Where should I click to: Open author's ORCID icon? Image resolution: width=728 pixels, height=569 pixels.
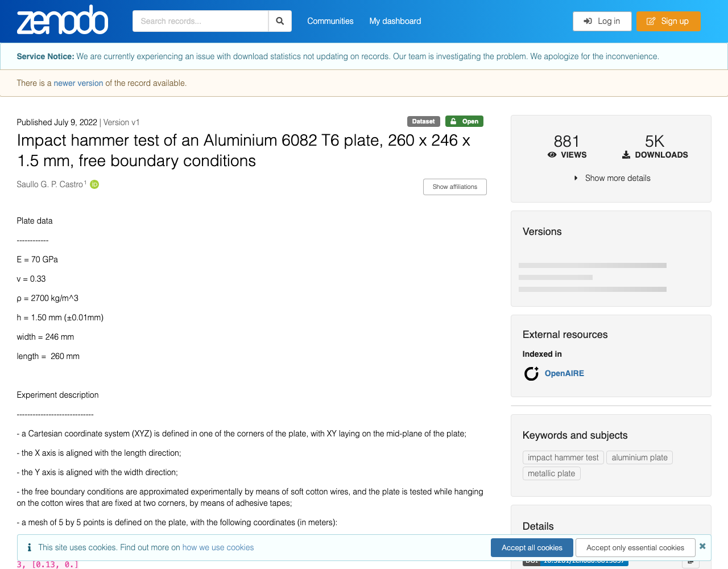coord(94,184)
